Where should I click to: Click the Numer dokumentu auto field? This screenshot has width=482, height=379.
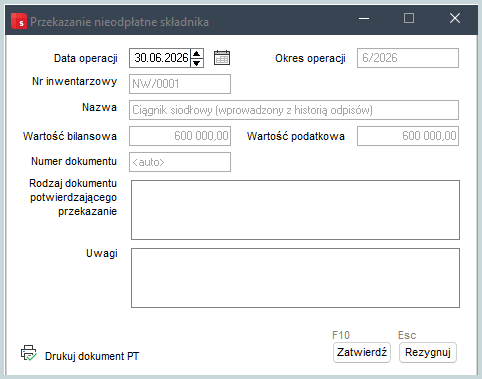pos(180,162)
